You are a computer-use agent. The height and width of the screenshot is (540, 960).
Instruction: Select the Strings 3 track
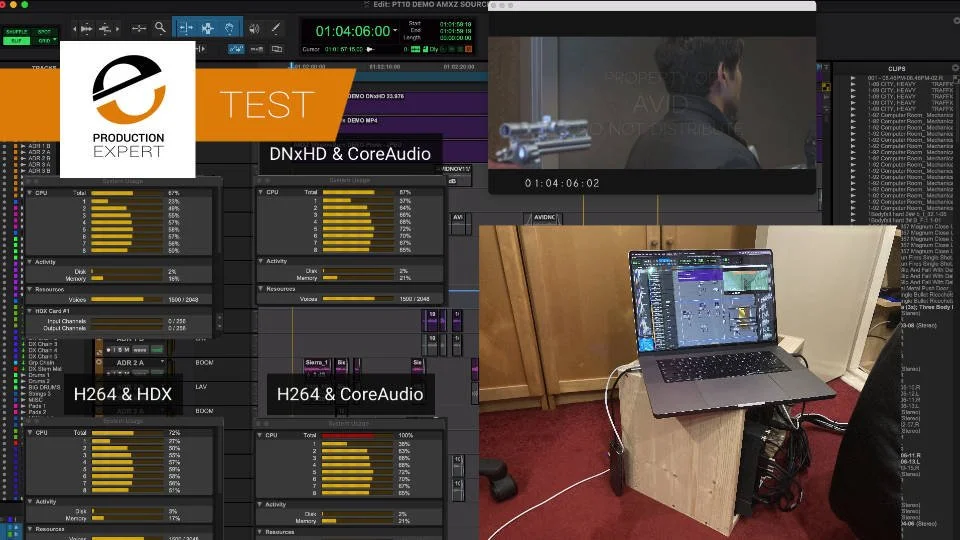click(x=39, y=393)
